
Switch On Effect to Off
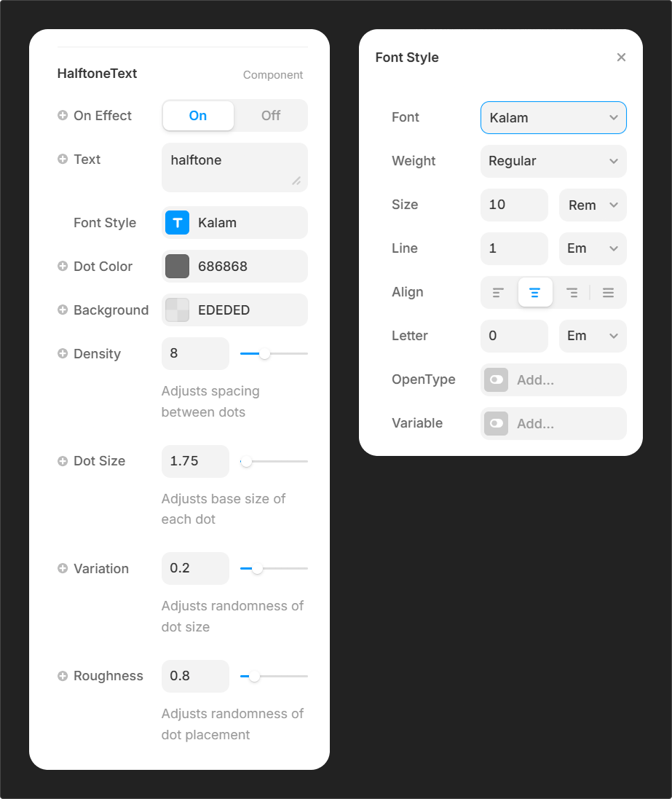pos(271,116)
